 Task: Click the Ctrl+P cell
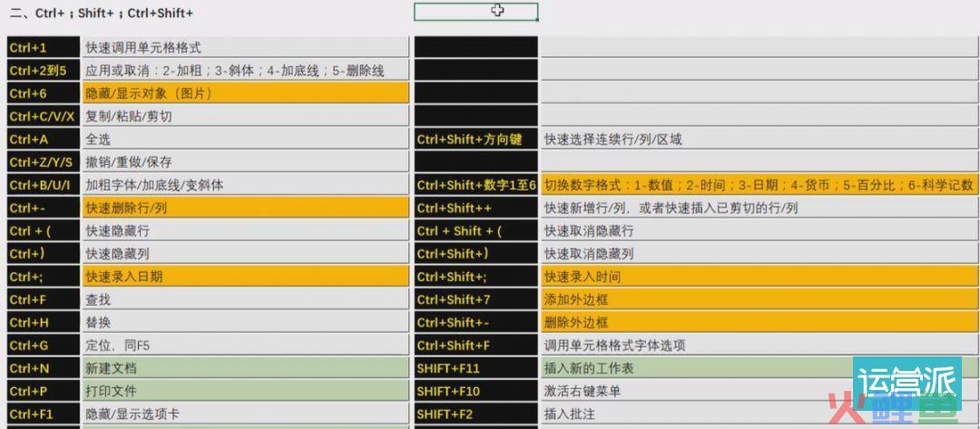tap(44, 391)
